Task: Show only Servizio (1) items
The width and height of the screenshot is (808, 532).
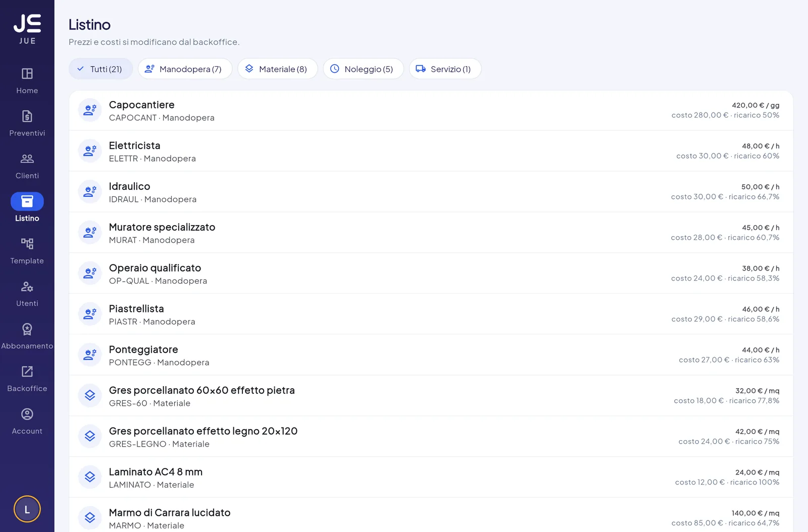Action: [445, 69]
